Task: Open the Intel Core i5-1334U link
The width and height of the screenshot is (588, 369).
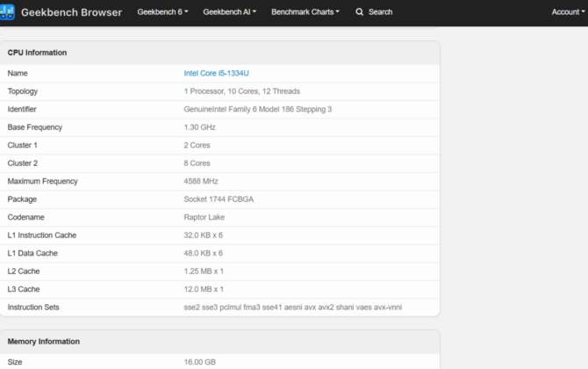Action: tap(216, 73)
